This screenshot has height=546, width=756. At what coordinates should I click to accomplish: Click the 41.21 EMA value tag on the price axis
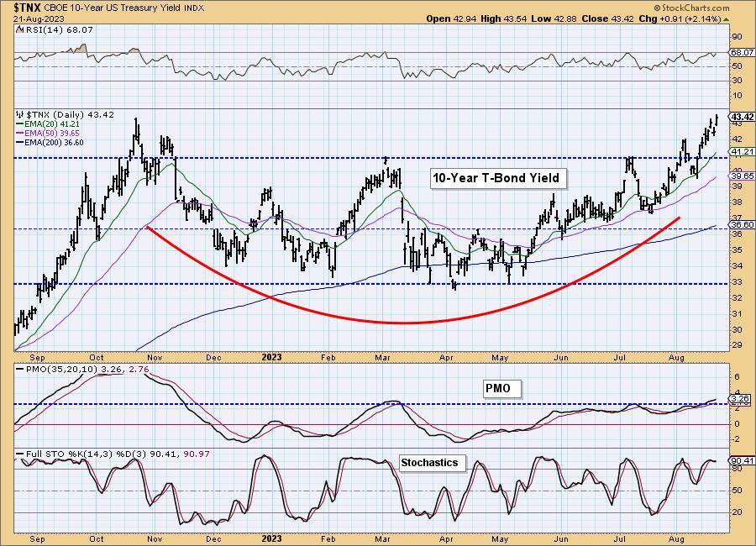(x=743, y=152)
